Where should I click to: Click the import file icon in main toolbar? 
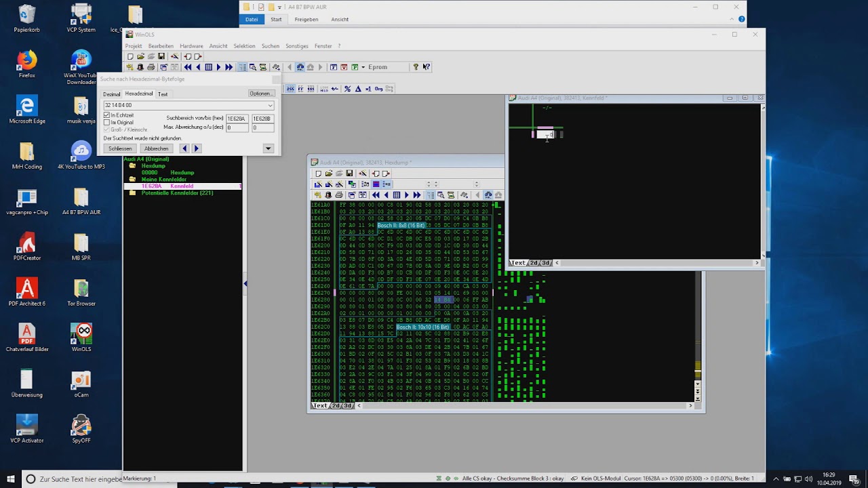tap(188, 57)
